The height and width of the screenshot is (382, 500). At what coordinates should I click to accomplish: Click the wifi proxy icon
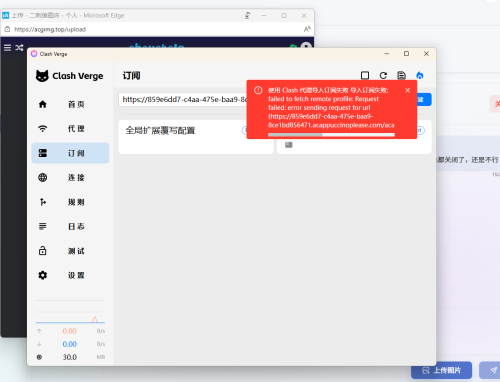coord(43,128)
